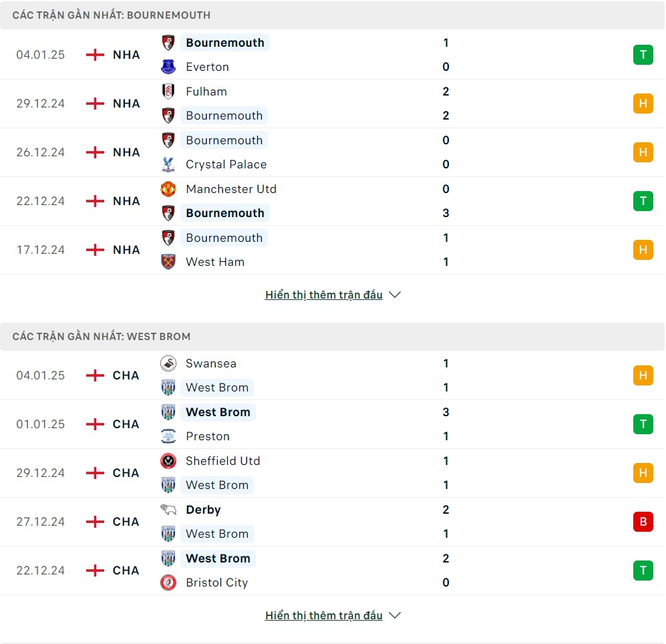This screenshot has width=666, height=644.
Task: Click the Everton club crest icon
Action: click(x=168, y=67)
